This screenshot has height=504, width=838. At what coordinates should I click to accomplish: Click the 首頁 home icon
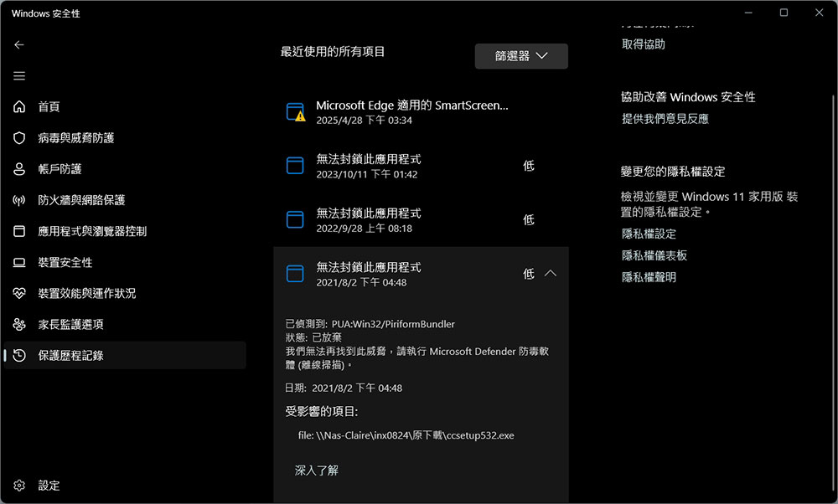(19, 107)
